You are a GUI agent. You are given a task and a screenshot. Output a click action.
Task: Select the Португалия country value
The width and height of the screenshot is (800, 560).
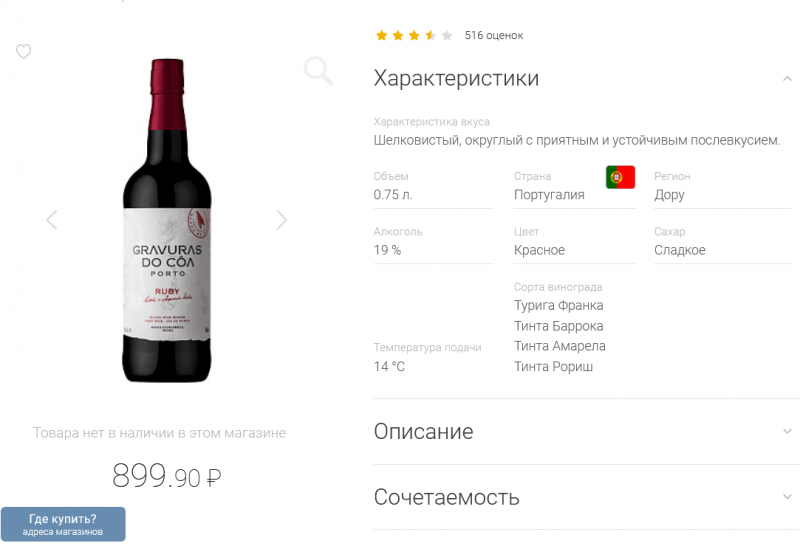tap(549, 195)
